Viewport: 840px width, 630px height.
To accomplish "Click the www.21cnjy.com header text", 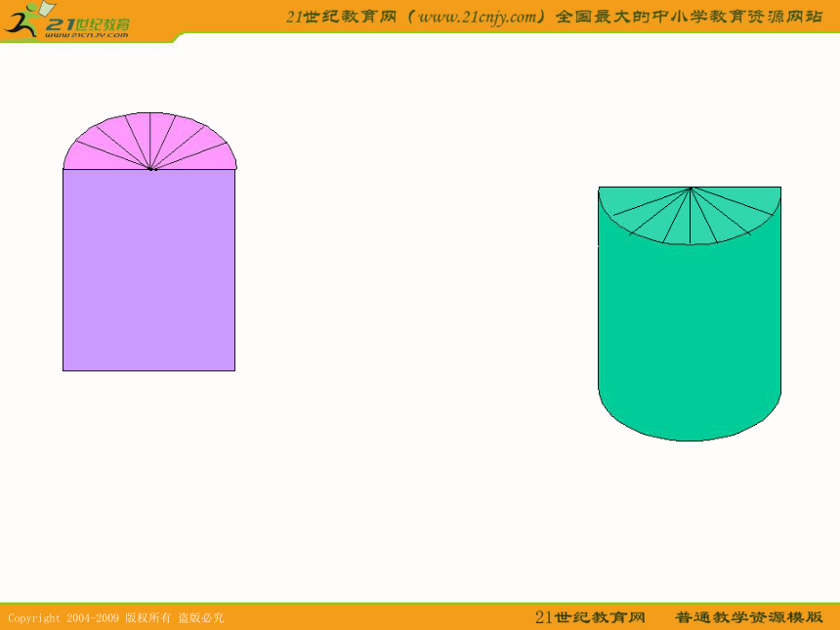I will click(478, 18).
